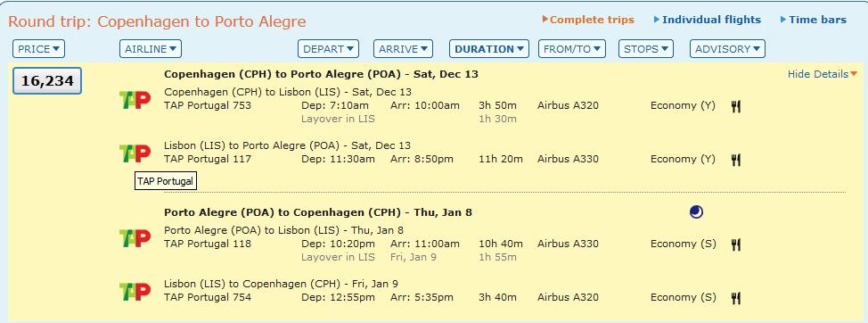Switch to Time bars view
This screenshot has width=868, height=323.
(x=814, y=20)
